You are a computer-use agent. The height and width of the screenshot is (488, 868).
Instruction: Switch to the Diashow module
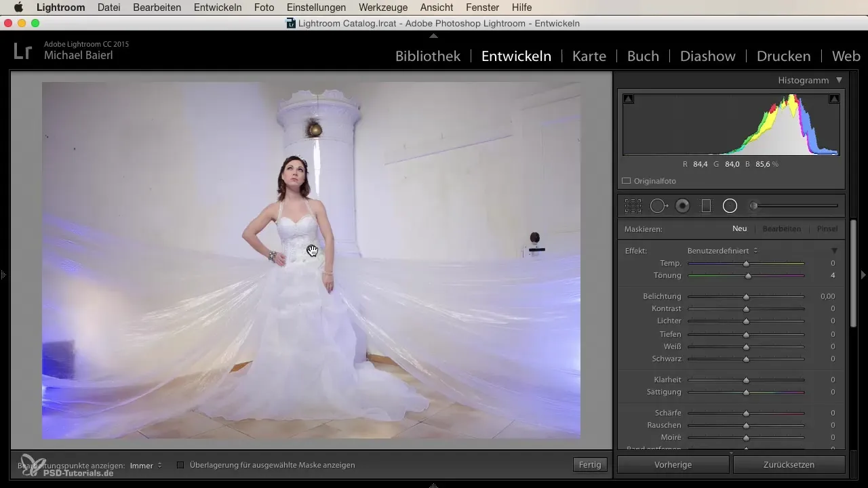click(x=708, y=56)
